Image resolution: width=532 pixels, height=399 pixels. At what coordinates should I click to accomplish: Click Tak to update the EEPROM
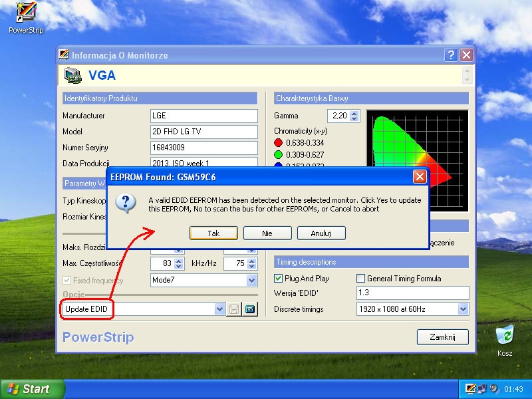pyautogui.click(x=213, y=233)
